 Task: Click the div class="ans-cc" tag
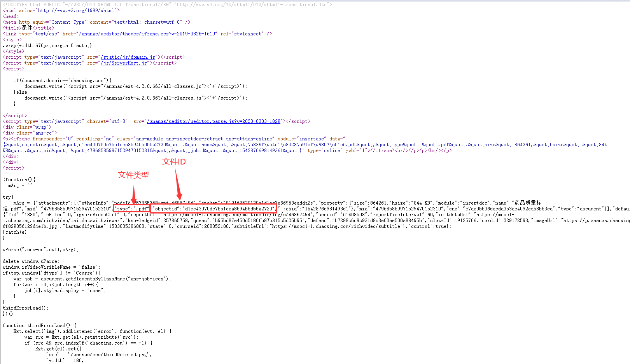click(30, 133)
